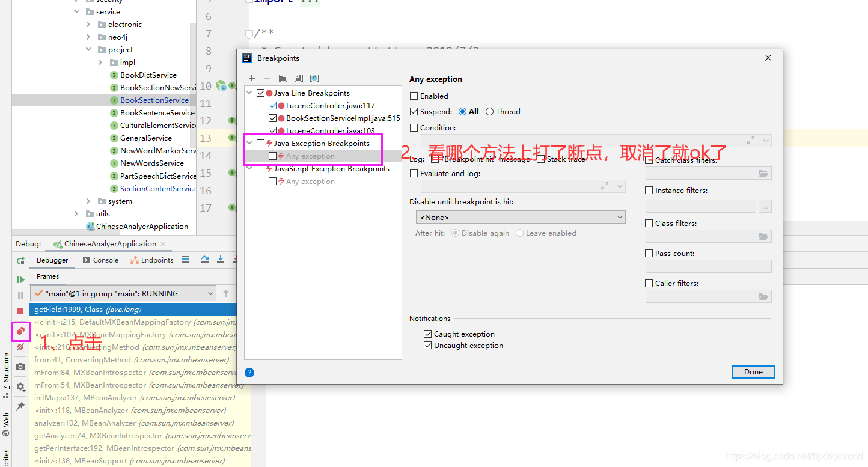The image size is (868, 467).
Task: Open the Condition field history dropdown
Action: (766, 140)
